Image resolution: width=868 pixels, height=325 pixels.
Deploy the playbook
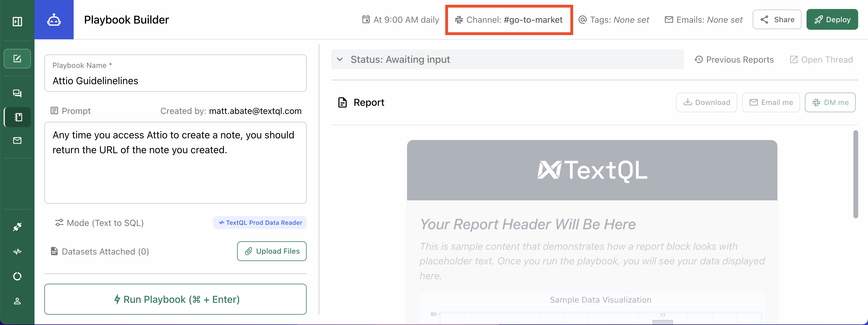(x=832, y=19)
